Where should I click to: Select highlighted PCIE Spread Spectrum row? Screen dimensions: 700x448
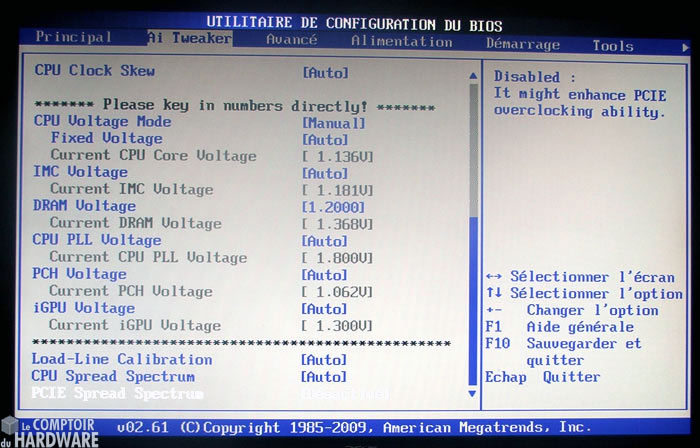(x=117, y=394)
